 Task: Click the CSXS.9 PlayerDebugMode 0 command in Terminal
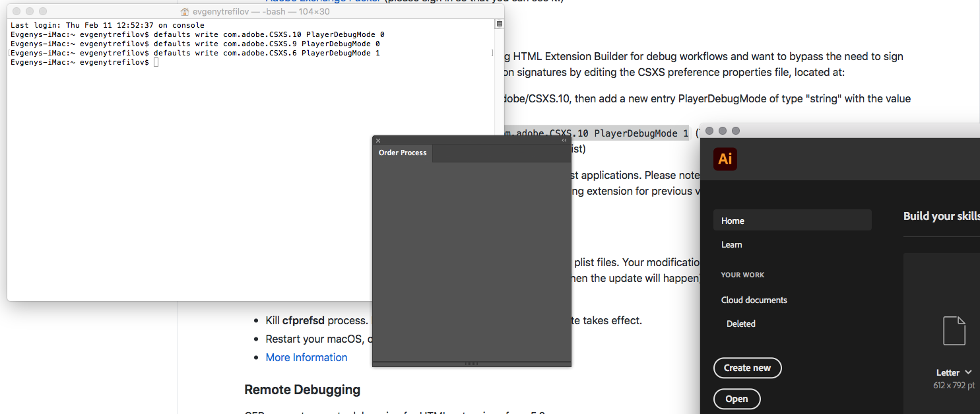click(267, 44)
